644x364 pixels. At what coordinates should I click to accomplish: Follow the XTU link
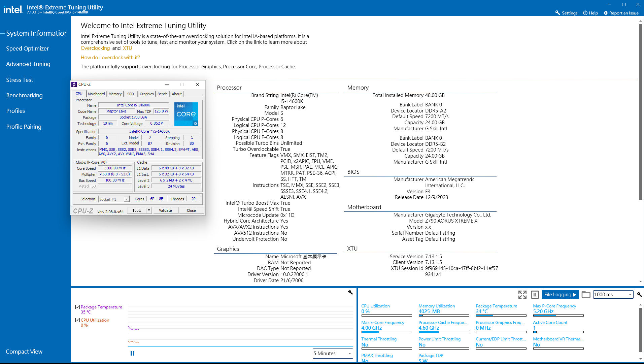[128, 48]
